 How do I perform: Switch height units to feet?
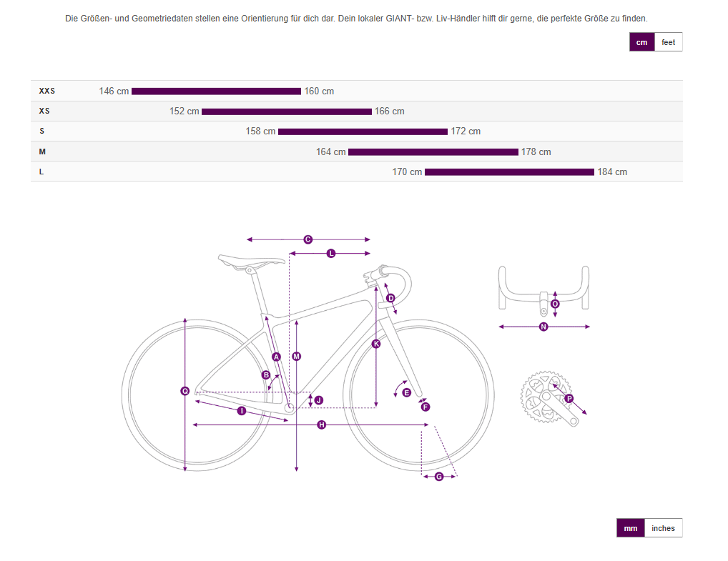point(668,42)
